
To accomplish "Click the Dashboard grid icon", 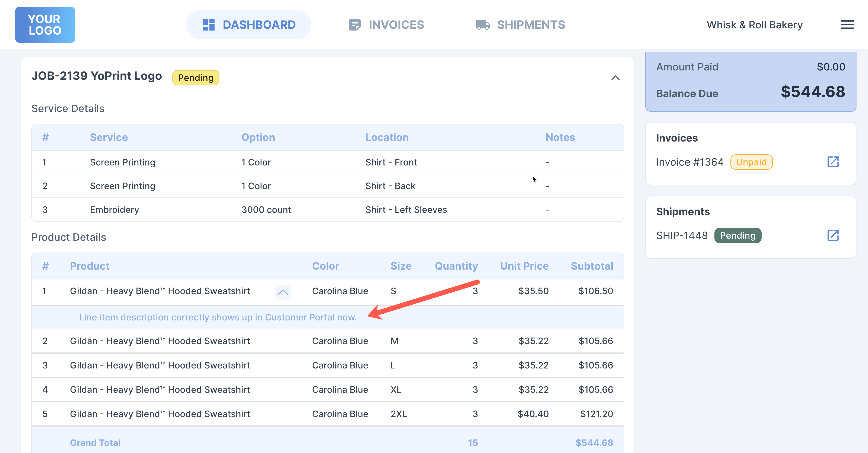I will (209, 25).
